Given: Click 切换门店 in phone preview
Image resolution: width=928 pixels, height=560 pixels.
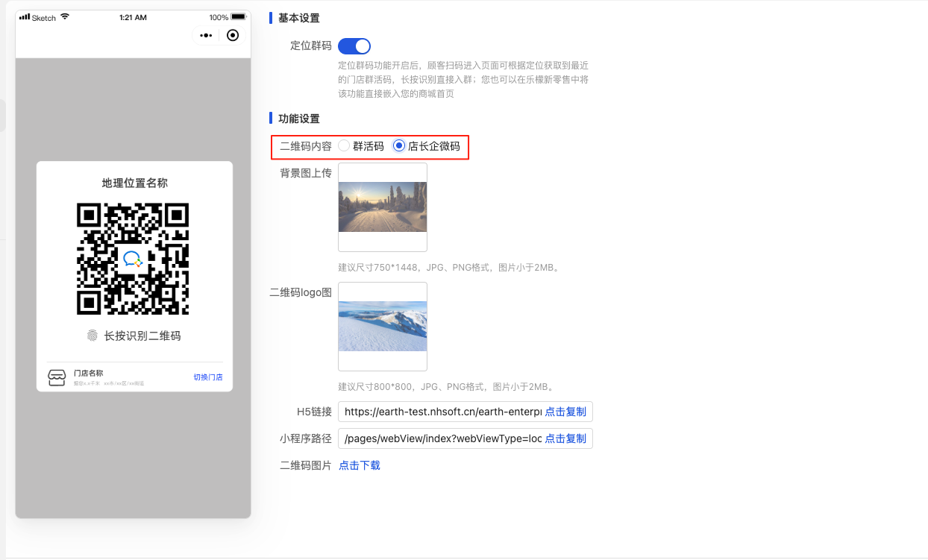Looking at the screenshot, I should click(x=208, y=377).
